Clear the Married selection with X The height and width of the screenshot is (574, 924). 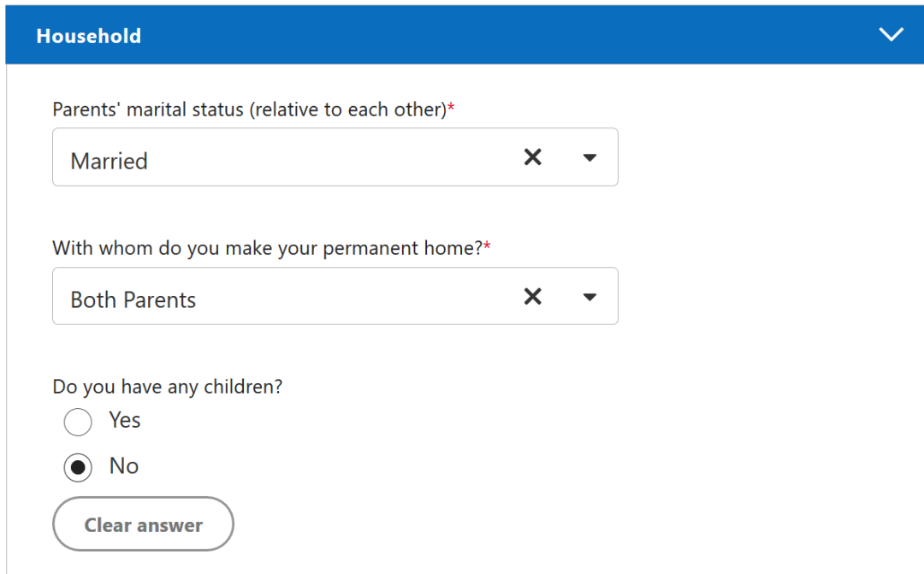[533, 157]
